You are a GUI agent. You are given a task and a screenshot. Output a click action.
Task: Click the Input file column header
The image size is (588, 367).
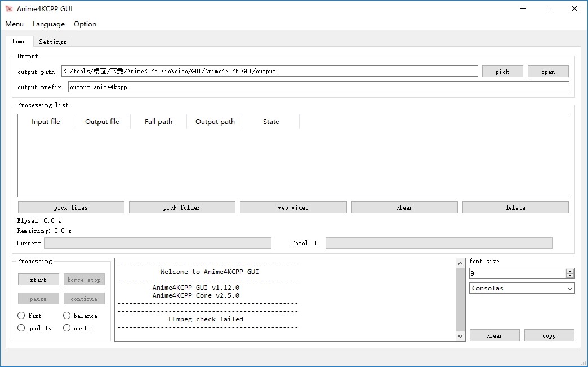(46, 122)
